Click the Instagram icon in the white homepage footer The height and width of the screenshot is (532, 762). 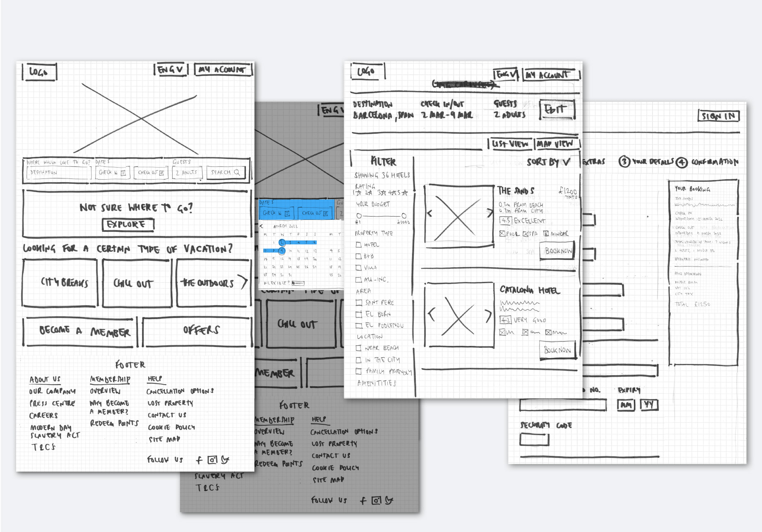212,460
